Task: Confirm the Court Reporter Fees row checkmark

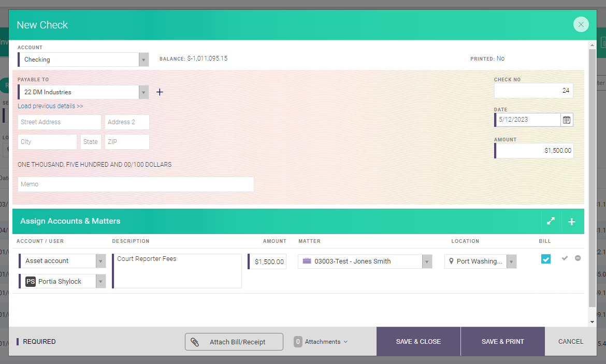Action: [x=565, y=258]
